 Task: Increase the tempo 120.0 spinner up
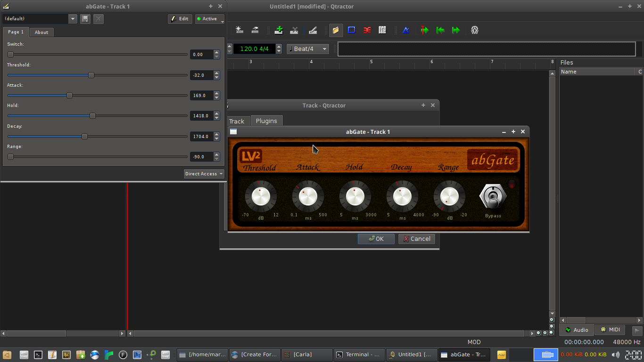point(279,46)
